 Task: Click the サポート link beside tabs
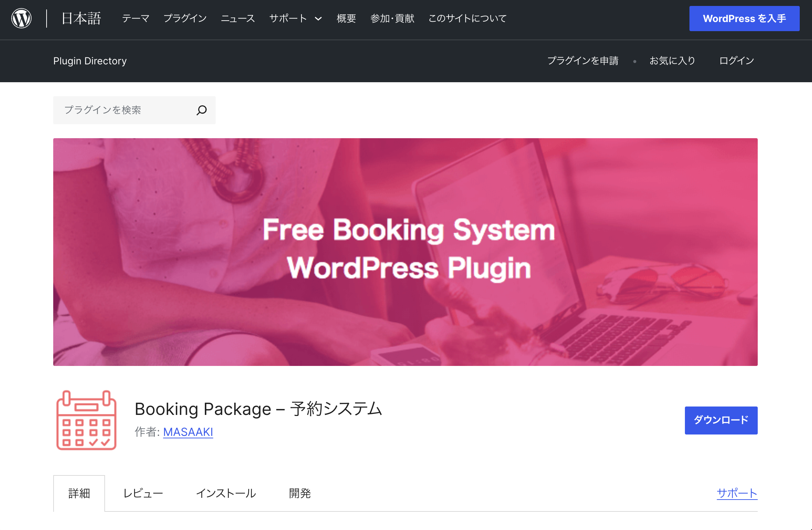[737, 493]
